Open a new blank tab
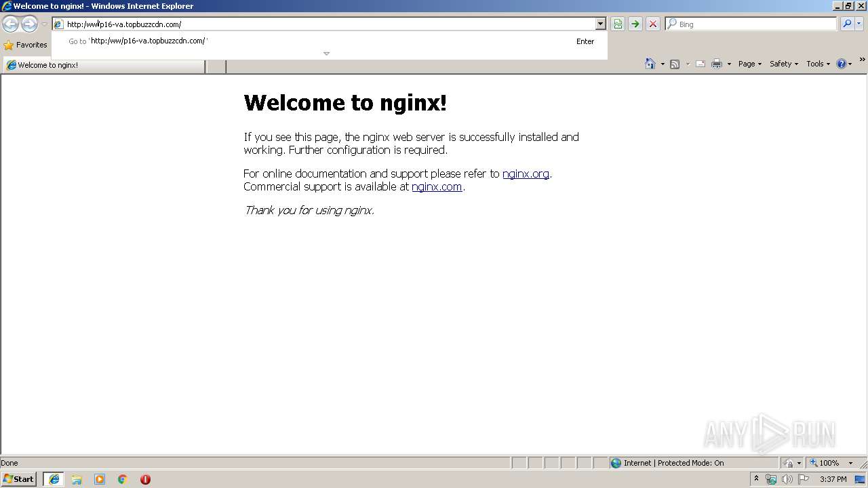The height and width of the screenshot is (488, 868). (216, 66)
